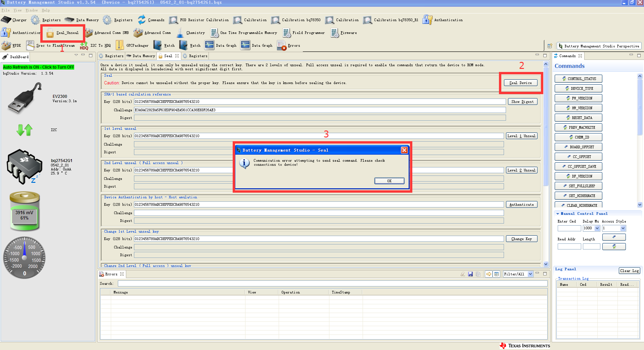The width and height of the screenshot is (644, 350).
Task: Open the Field Programmer tool
Action: (304, 33)
